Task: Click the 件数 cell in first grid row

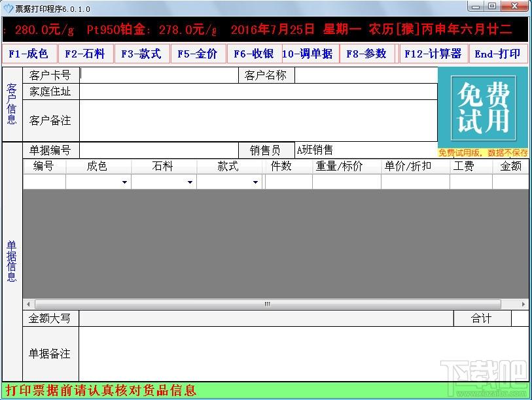Action: tap(289, 182)
